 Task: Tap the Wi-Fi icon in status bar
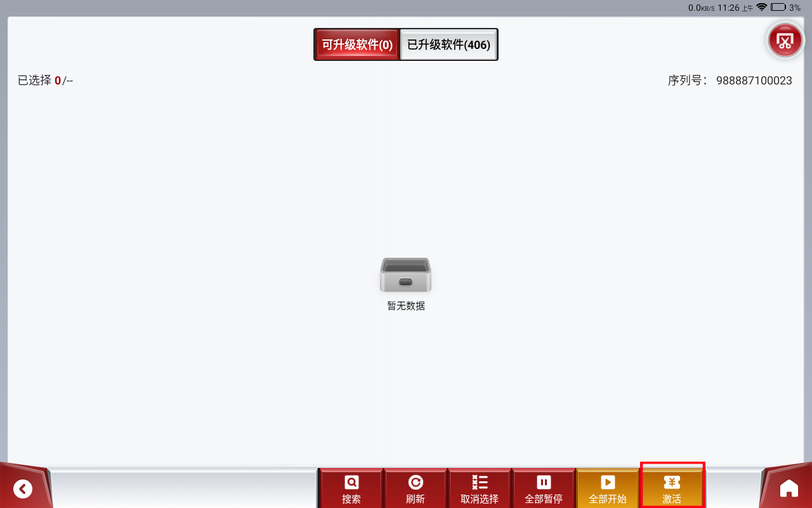click(x=762, y=8)
